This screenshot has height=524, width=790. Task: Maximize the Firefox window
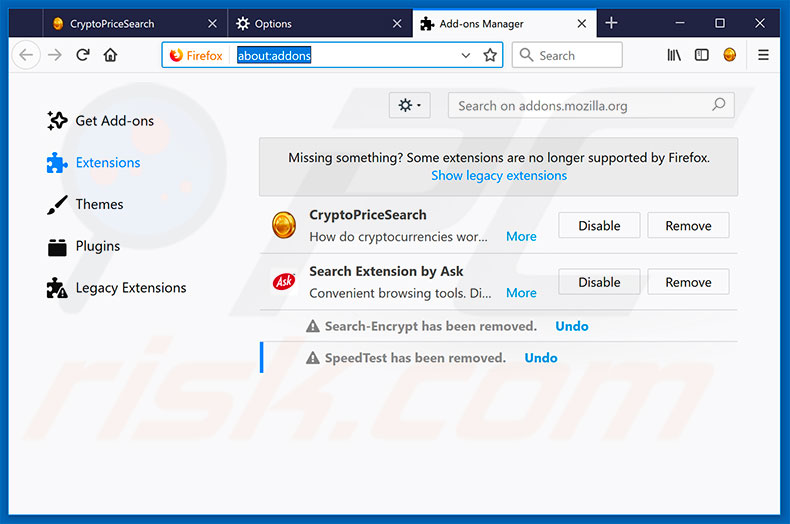coord(720,23)
